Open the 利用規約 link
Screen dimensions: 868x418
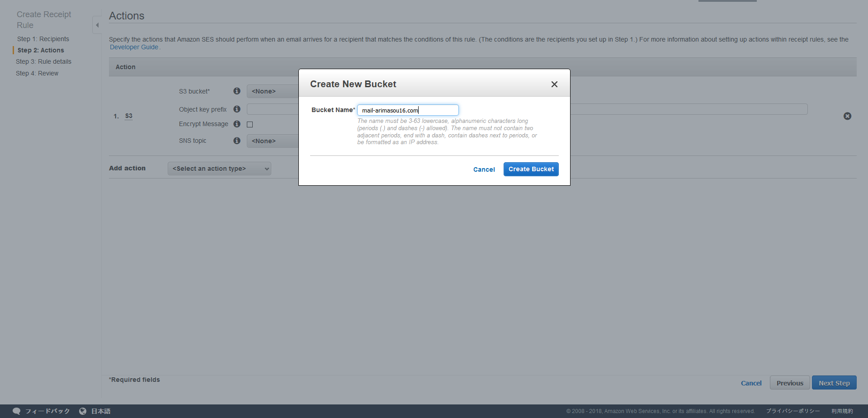pos(842,411)
